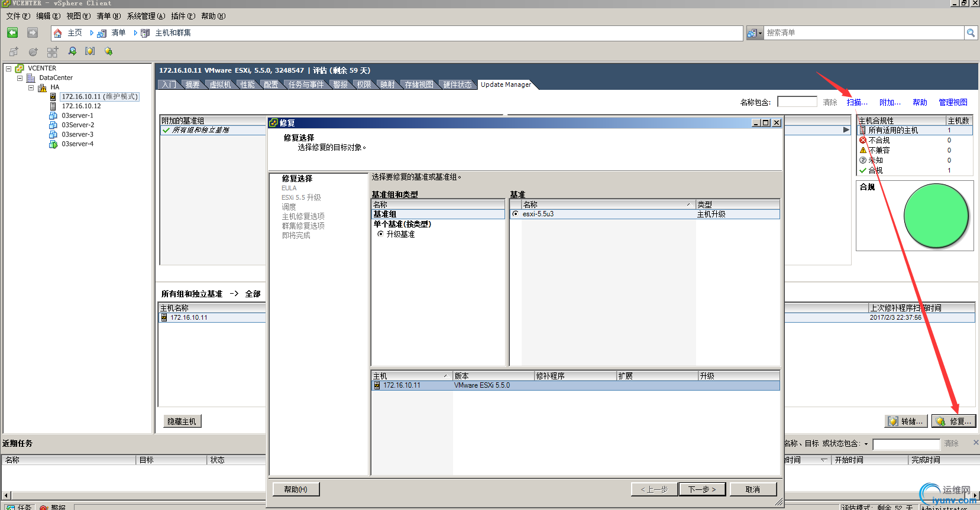
Task: Open the 系统管理 menu
Action: tap(145, 16)
